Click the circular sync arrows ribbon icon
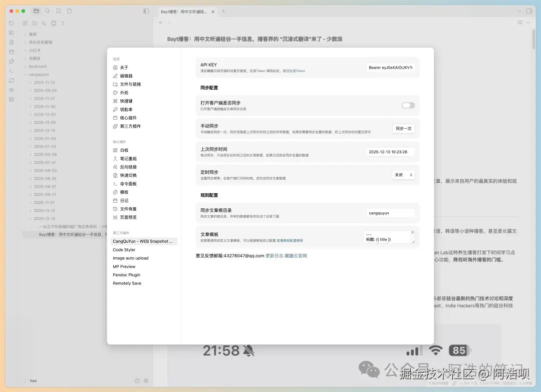Viewport: 541px width, 392px height. (12, 80)
